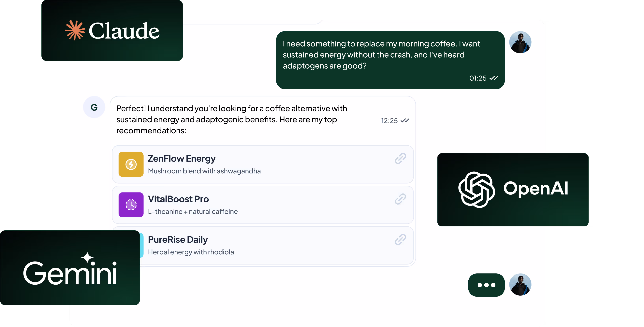
Task: Click the user avatar next to typing bubble
Action: coord(520,285)
